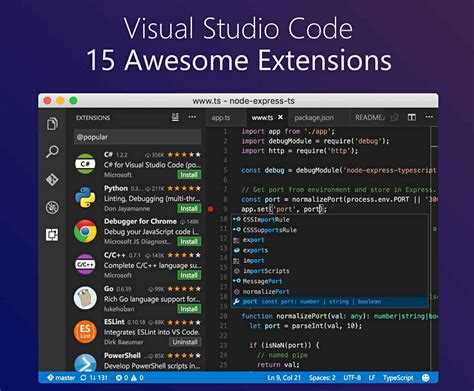
Task: Toggle the breakpoint red dot on line 9
Action: [x=210, y=209]
